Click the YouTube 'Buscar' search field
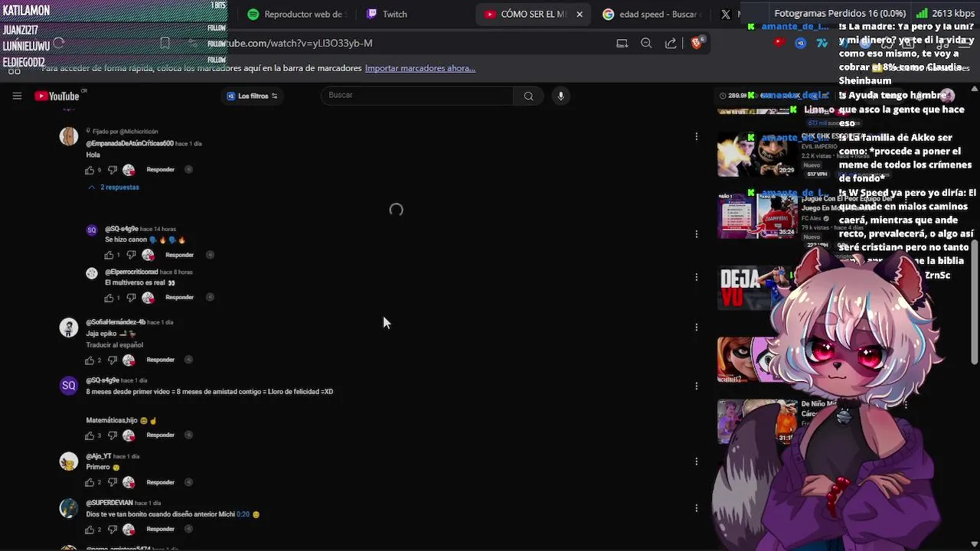Screen dimensions: 980x551 [417, 96]
